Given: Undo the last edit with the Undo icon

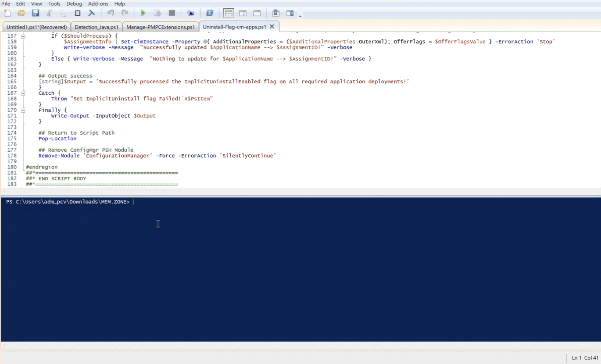Looking at the screenshot, I should coord(110,13).
